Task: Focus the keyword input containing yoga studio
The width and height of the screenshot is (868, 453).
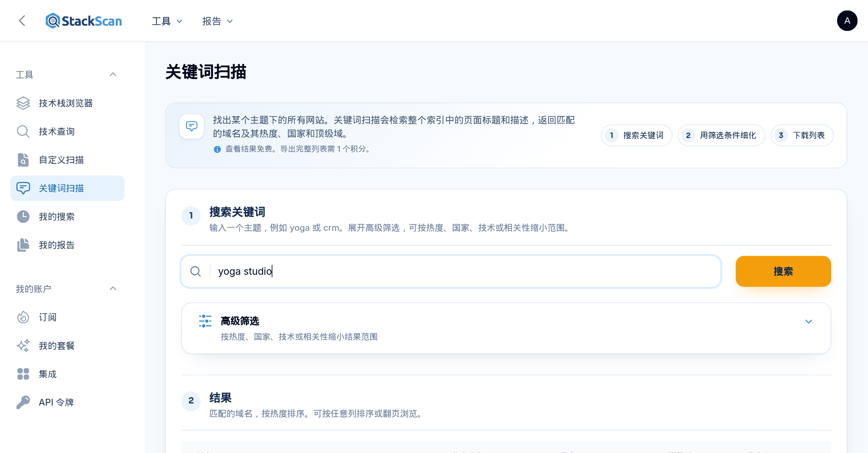Action: pos(451,271)
